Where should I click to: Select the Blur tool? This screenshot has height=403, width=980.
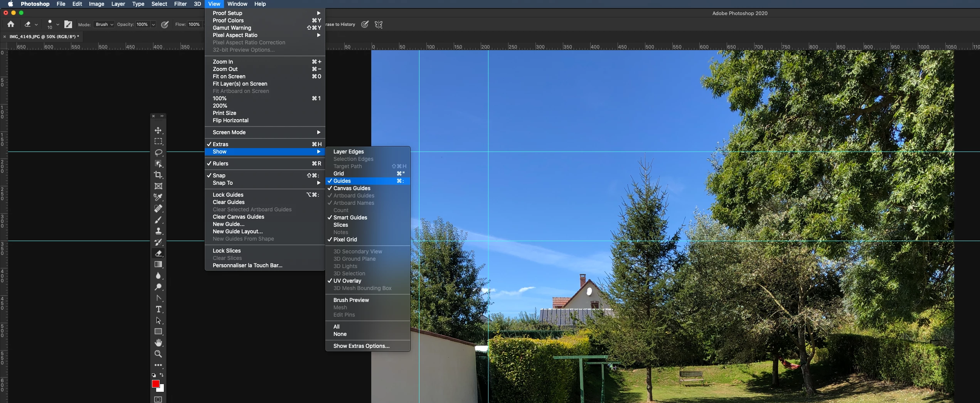(x=158, y=276)
